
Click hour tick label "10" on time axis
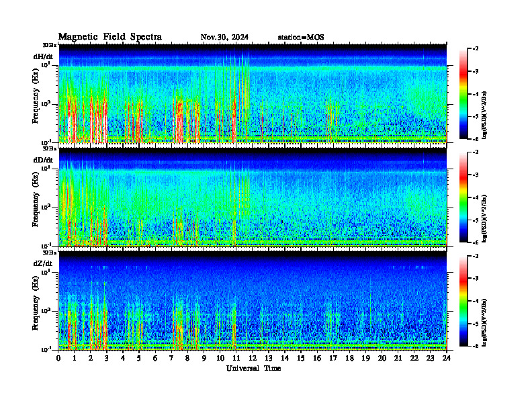coord(220,359)
